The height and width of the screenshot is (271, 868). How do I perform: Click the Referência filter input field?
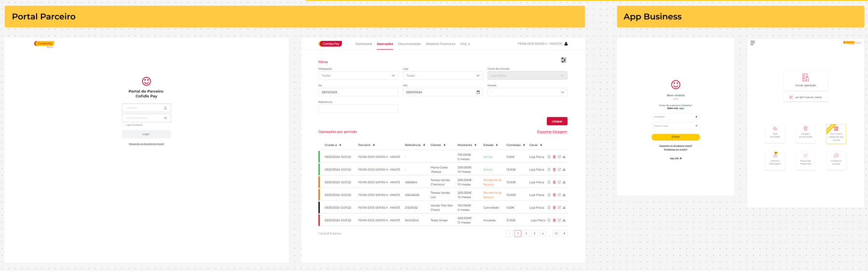358,109
